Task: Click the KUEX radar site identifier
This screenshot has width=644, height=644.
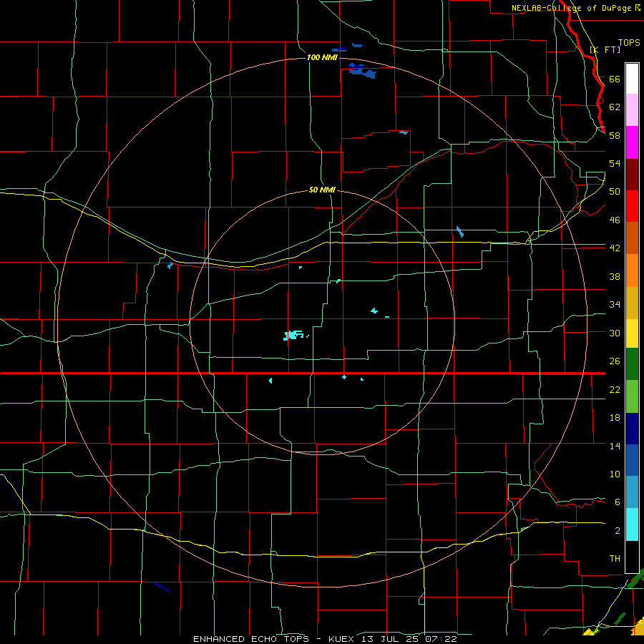Action: point(343,639)
